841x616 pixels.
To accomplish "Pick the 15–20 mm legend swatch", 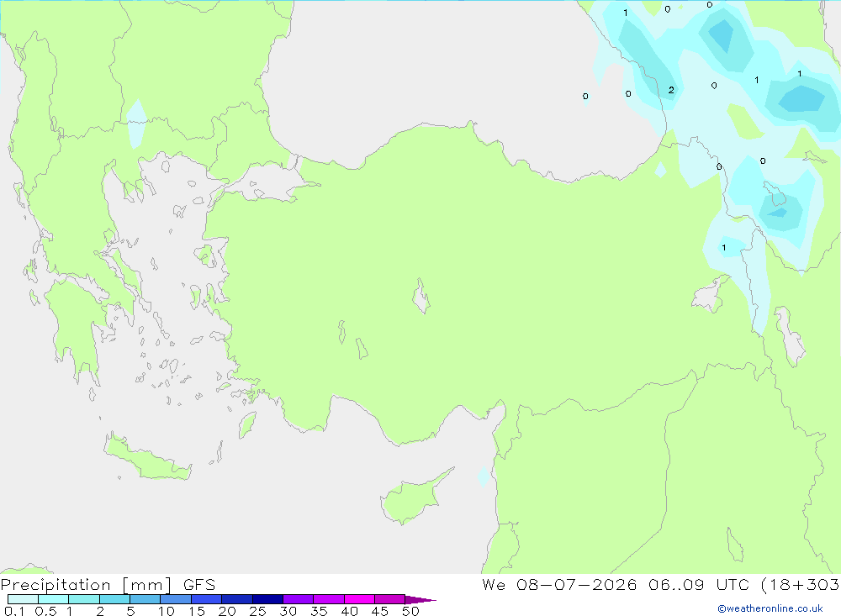I will point(206,599).
